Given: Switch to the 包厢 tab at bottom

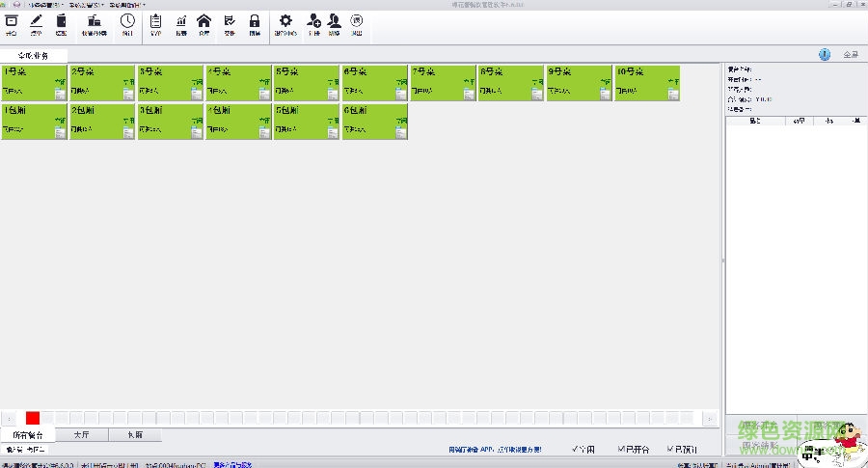Looking at the screenshot, I should pos(134,435).
